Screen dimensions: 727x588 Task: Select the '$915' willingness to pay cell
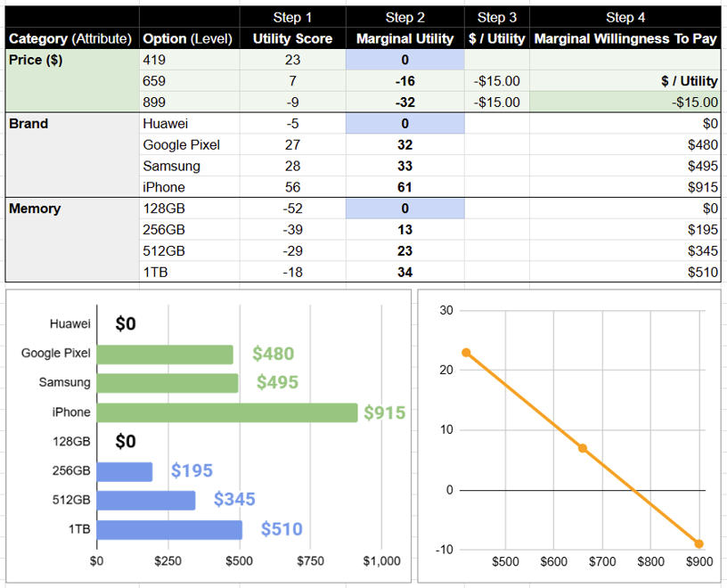pos(625,187)
